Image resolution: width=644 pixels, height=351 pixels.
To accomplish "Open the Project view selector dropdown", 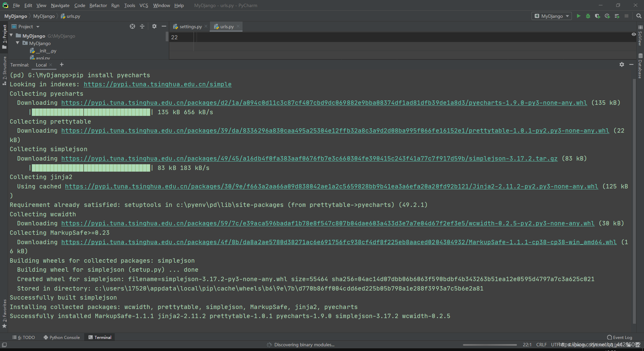I will point(26,27).
